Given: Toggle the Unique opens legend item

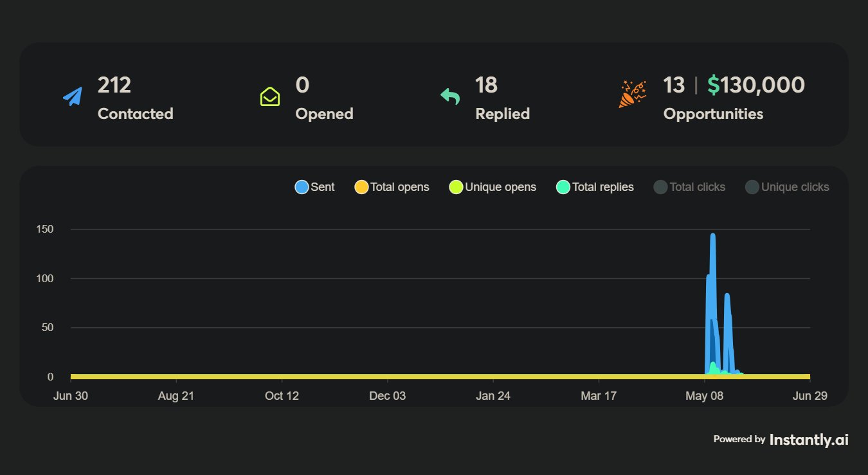Looking at the screenshot, I should tap(493, 187).
